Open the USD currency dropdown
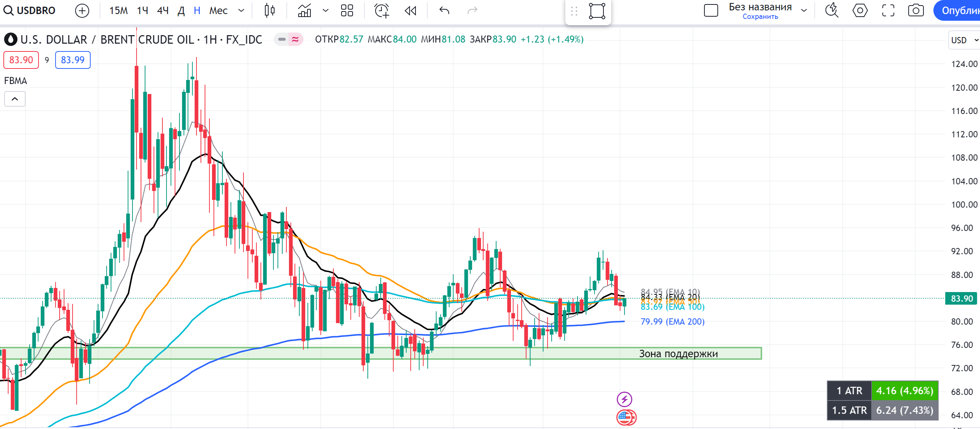Viewport: 980px width, 429px height. tap(963, 40)
